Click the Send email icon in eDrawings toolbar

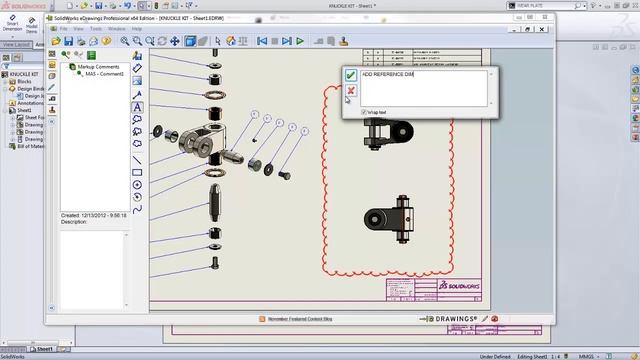click(x=93, y=41)
